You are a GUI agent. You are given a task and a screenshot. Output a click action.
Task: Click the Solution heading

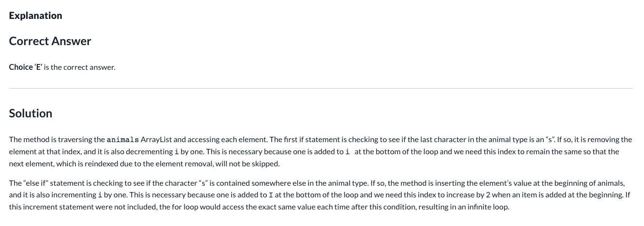point(31,113)
